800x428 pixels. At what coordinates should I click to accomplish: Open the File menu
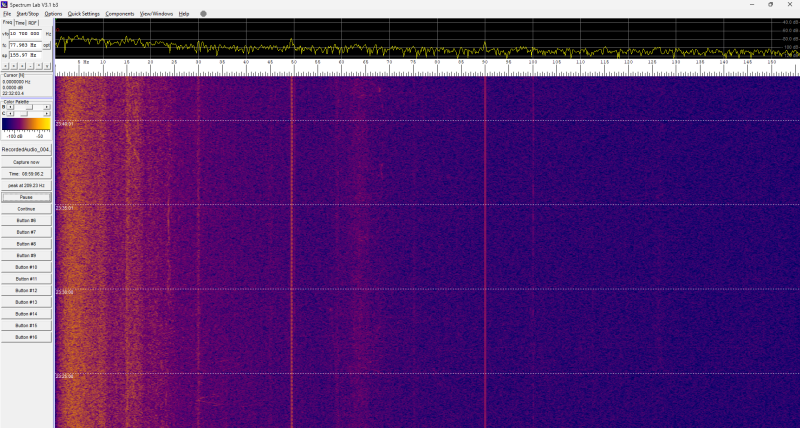click(x=7, y=14)
